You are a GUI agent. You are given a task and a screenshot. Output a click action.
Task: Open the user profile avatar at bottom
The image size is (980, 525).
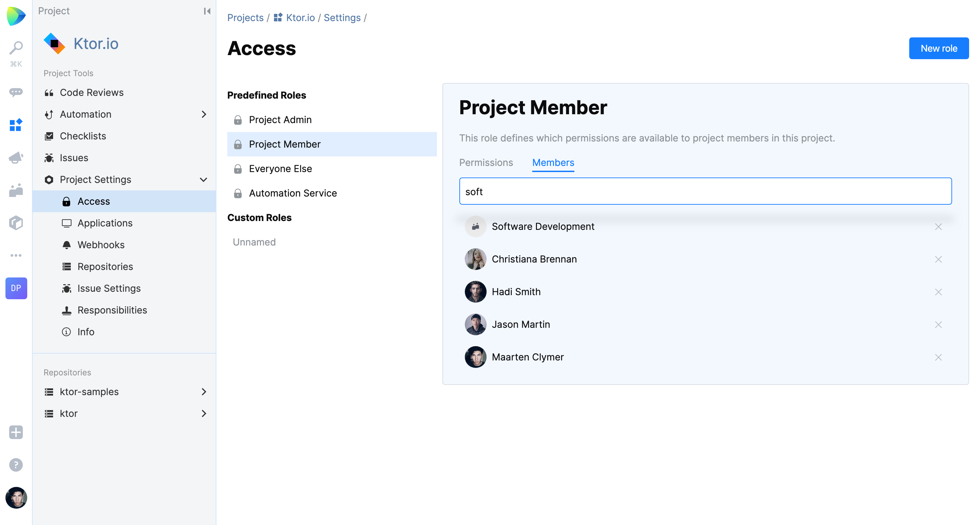(x=16, y=498)
